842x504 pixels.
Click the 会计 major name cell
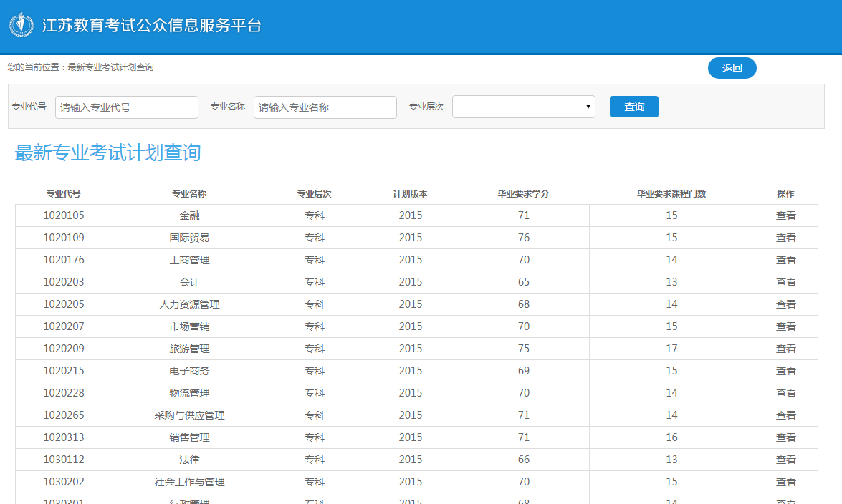coord(190,282)
